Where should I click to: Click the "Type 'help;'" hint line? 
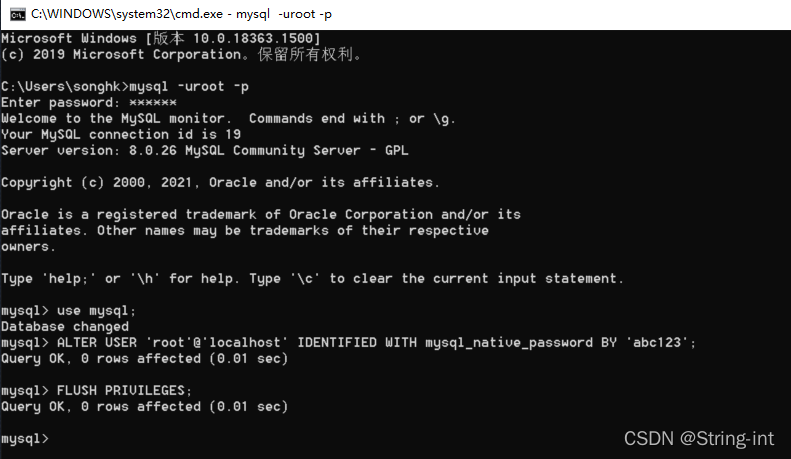point(312,278)
